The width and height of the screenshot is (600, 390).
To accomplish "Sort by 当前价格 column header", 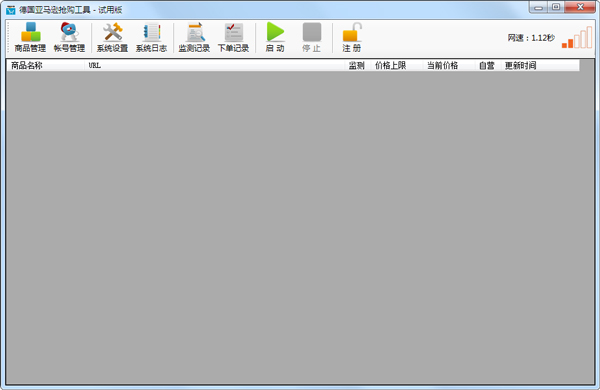I will 448,65.
